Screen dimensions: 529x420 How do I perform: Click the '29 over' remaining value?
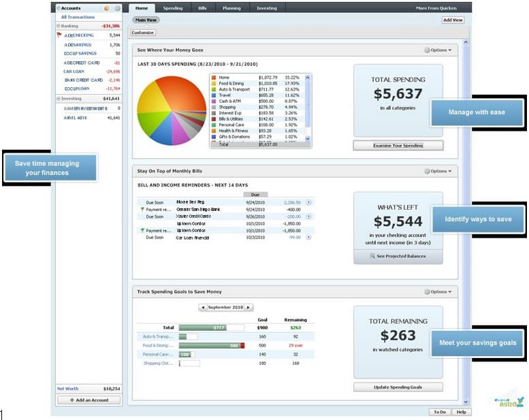[x=295, y=345]
